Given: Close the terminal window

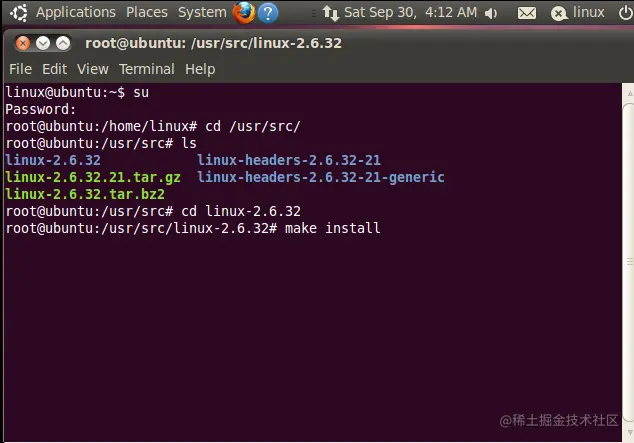Looking at the screenshot, I should click(23, 43).
